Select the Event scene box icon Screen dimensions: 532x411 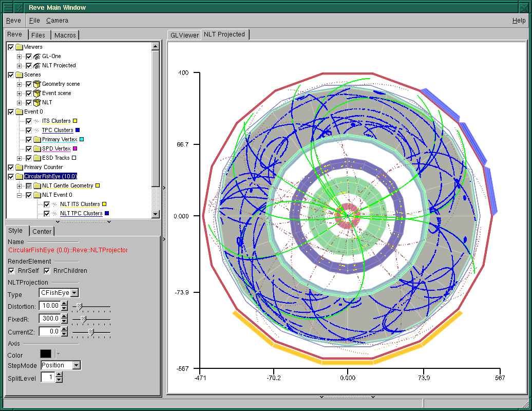point(36,93)
